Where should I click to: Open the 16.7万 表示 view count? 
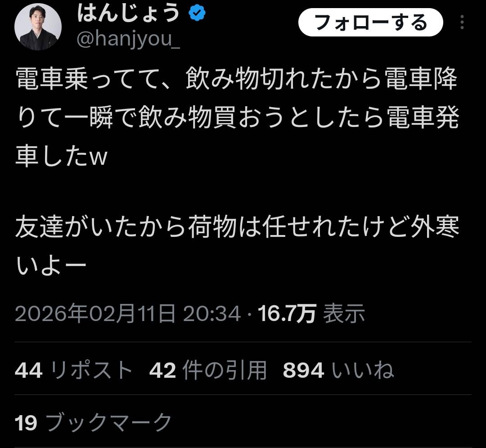(x=311, y=313)
